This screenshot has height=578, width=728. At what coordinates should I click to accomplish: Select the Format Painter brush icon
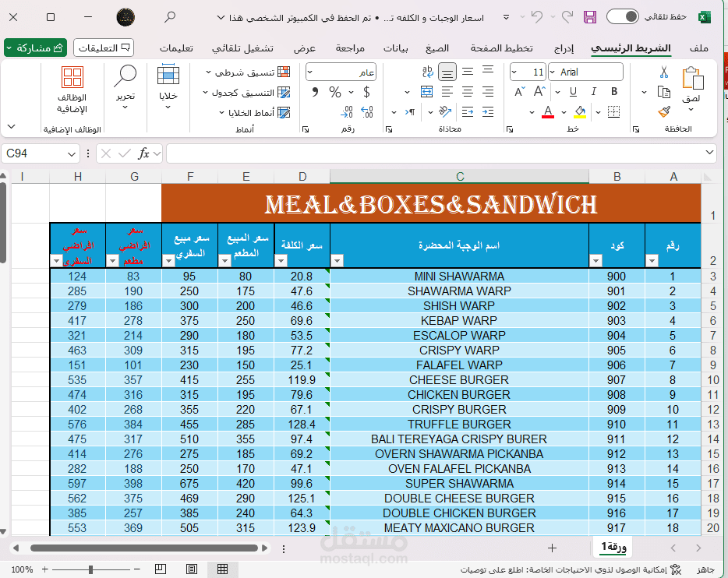coord(664,112)
